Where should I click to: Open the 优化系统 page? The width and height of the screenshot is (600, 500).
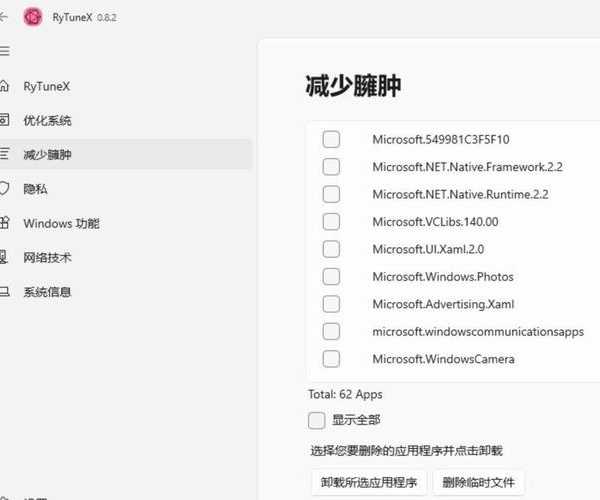47,120
